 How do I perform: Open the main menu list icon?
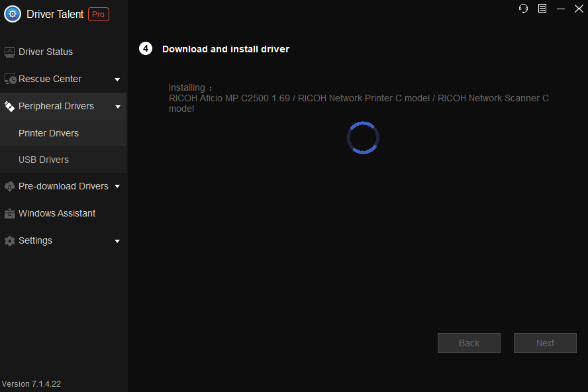(x=542, y=8)
